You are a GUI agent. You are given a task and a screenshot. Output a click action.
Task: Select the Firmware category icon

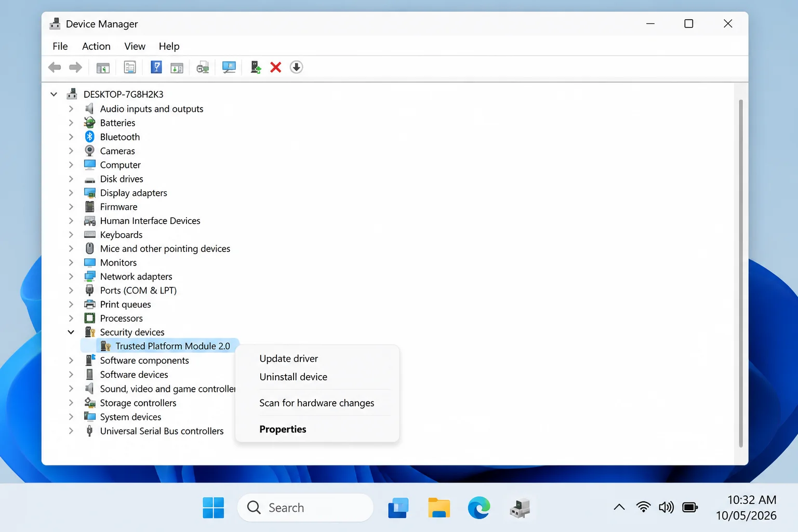point(90,207)
